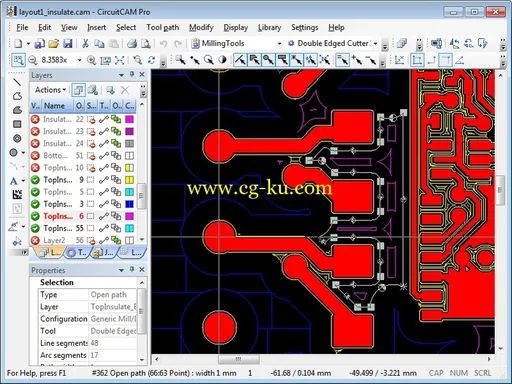Click the Copy icon in toolbar
This screenshot has width=512, height=384.
pos(99,44)
